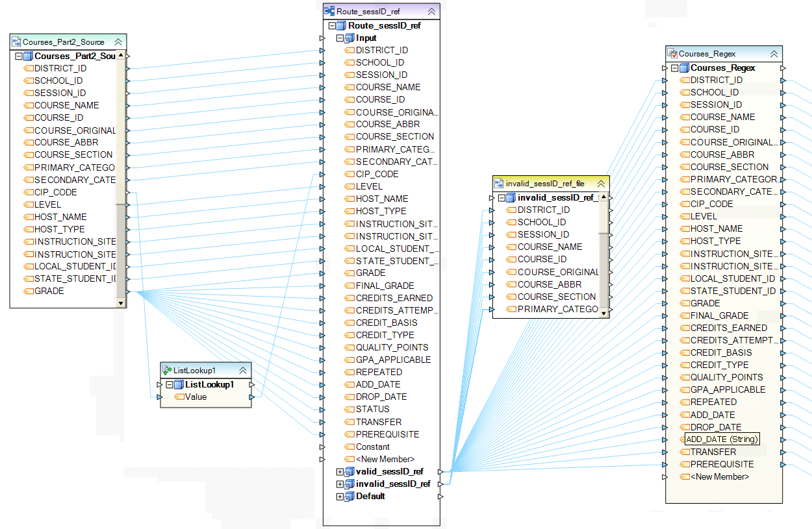Select the CIP_CODE field in Courses_Part2_Source
Image resolution: width=812 pixels, height=529 pixels.
[55, 192]
